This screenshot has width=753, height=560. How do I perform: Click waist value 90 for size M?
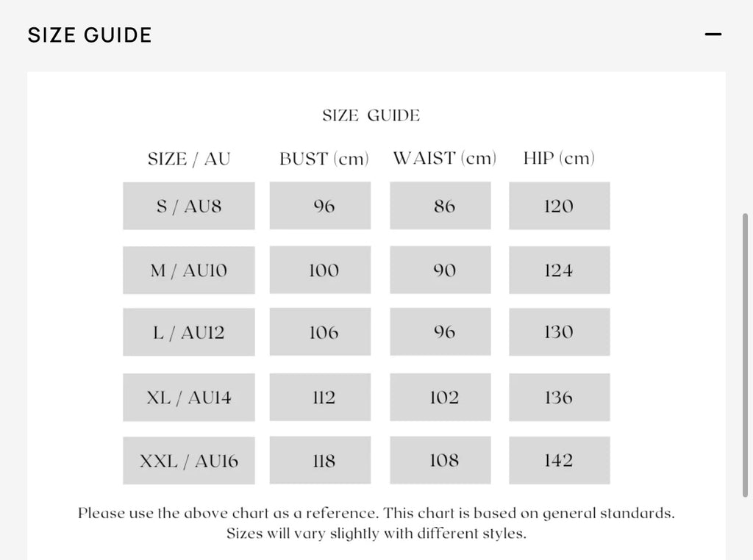point(440,270)
